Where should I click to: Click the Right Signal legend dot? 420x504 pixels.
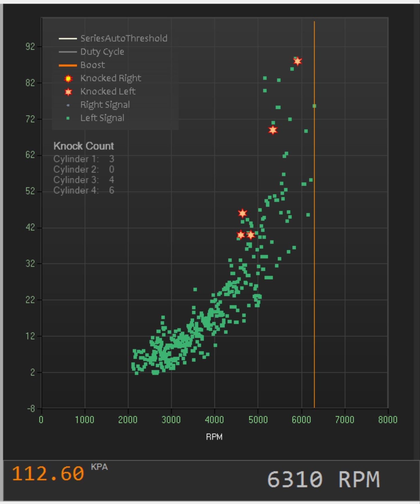(x=68, y=105)
